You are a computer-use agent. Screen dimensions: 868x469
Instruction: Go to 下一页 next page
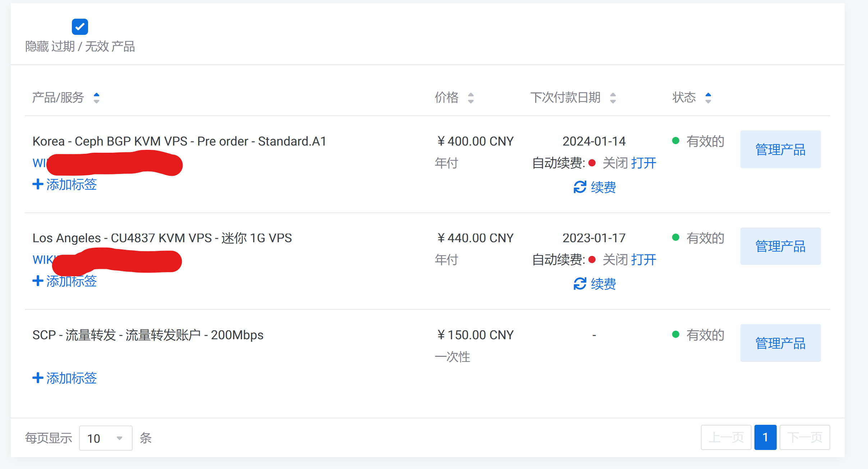coord(805,437)
